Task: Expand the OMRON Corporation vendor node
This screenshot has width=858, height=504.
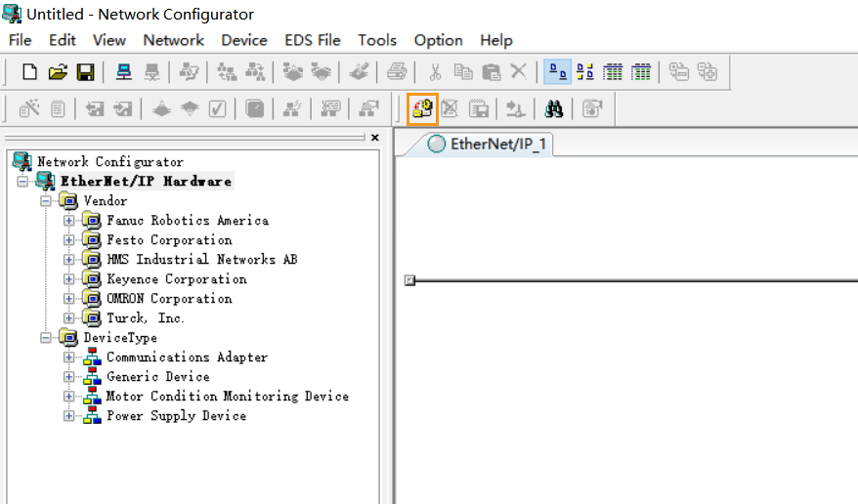Action: click(69, 299)
